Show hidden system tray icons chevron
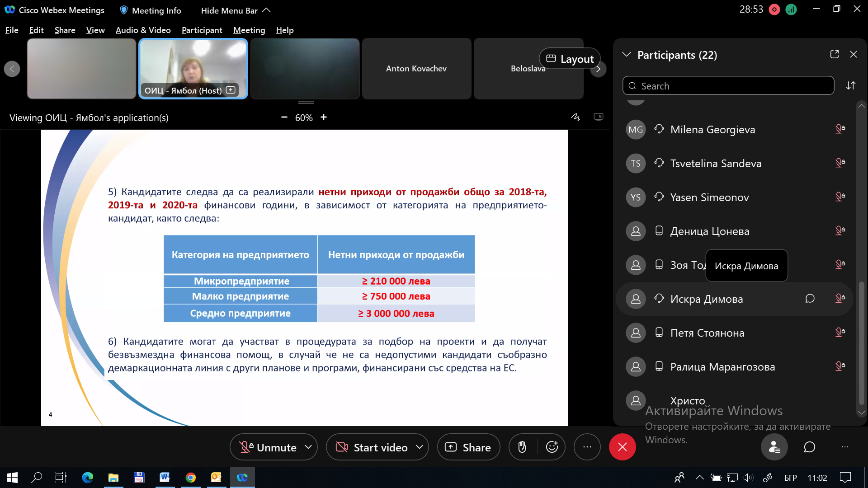The height and width of the screenshot is (488, 868). [x=699, y=477]
